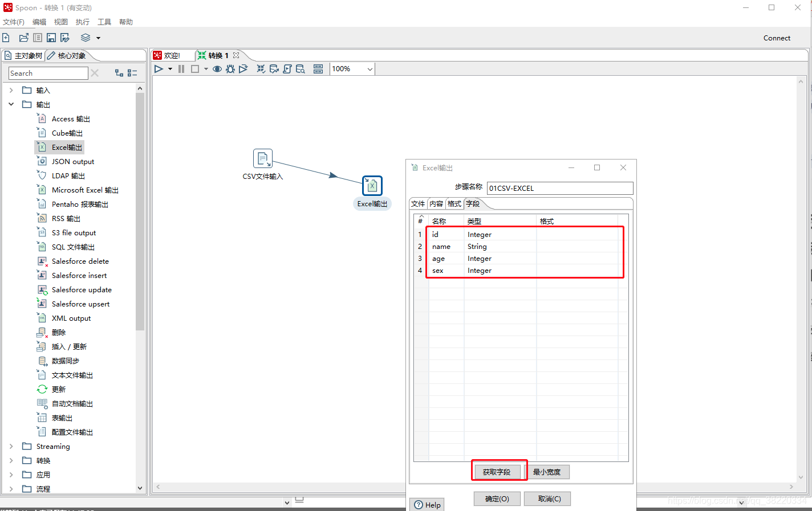The height and width of the screenshot is (511, 812).
Task: Expand the 转换 folder in tree
Action: coord(11,460)
